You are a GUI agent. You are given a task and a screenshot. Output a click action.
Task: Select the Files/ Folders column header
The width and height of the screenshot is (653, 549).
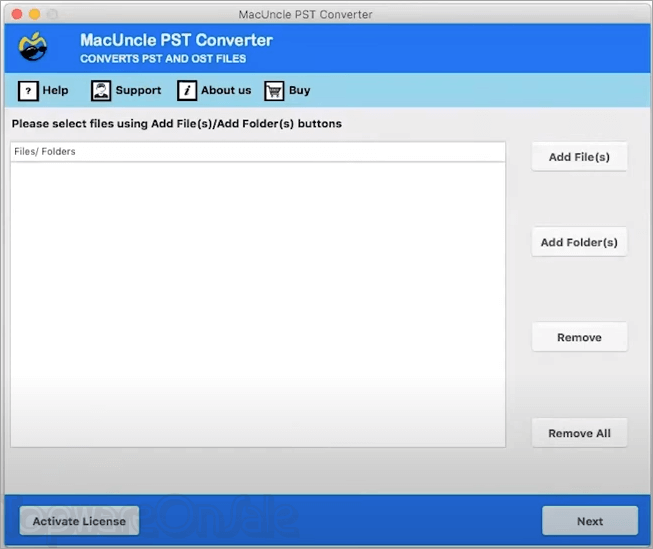[x=258, y=152]
